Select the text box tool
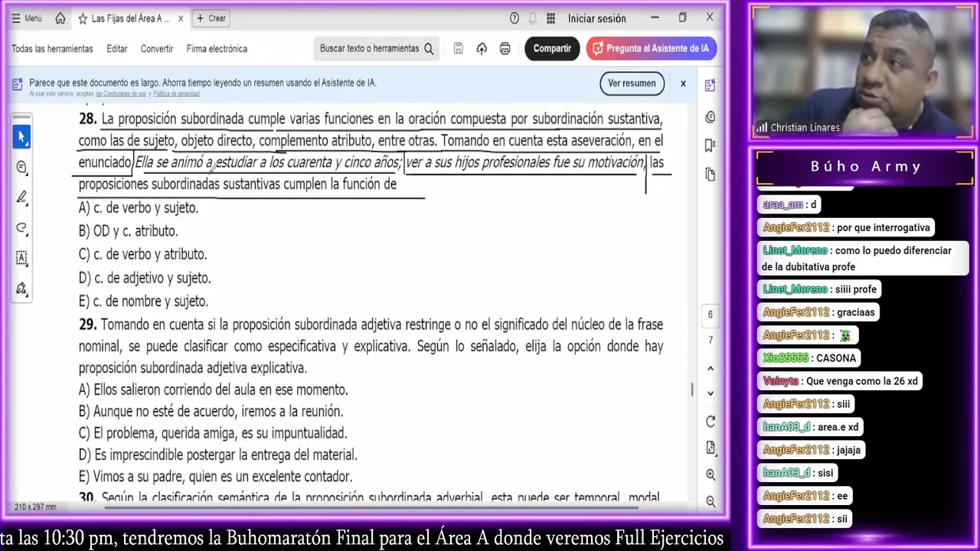 [x=21, y=258]
